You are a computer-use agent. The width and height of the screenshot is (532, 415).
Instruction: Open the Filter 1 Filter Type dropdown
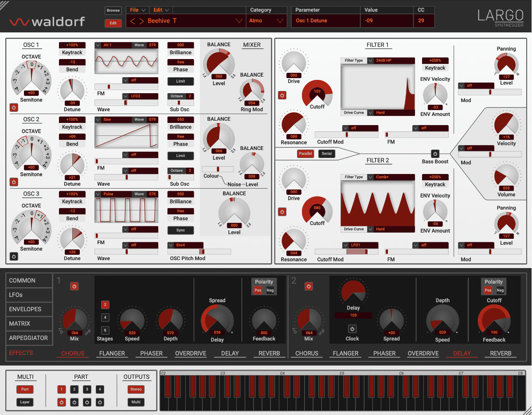point(378,60)
